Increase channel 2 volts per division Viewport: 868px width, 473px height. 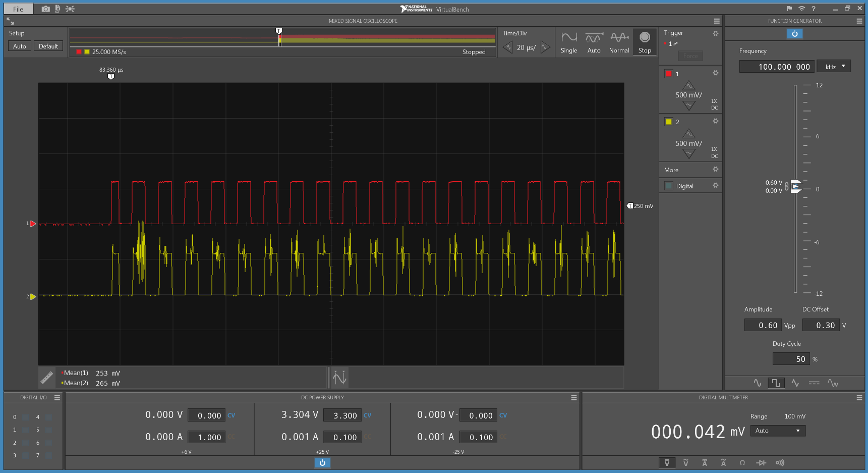(x=689, y=134)
